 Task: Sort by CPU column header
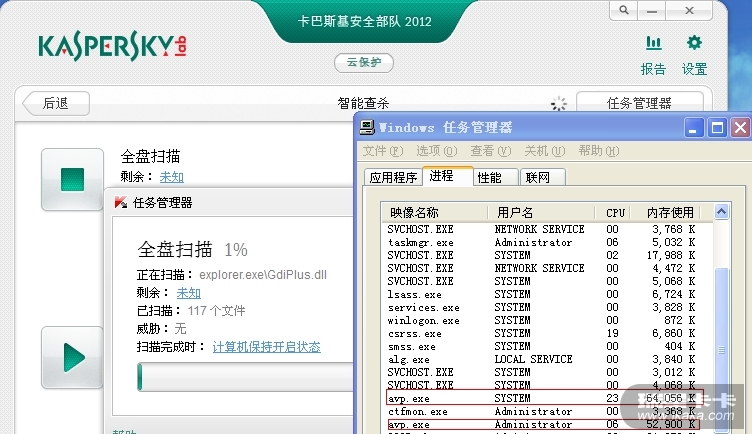point(612,212)
